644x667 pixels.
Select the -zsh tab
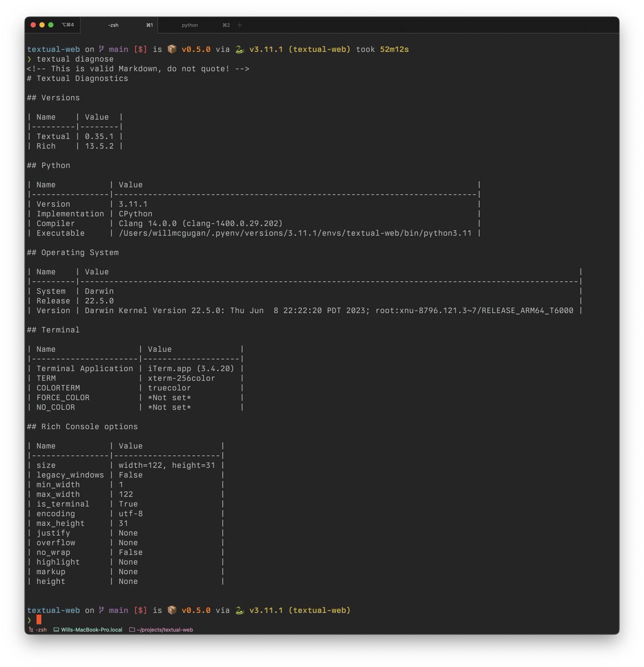point(113,24)
